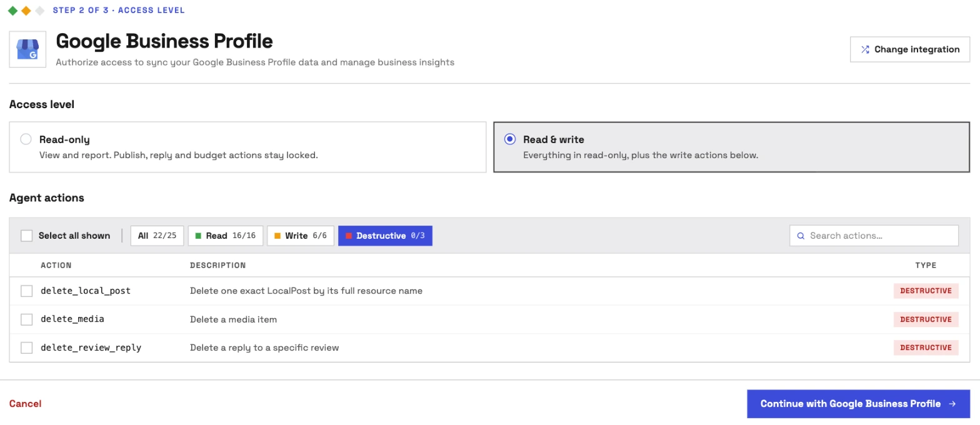The height and width of the screenshot is (425, 980).
Task: Click the DESCRIPTION column header
Action: [x=218, y=265]
